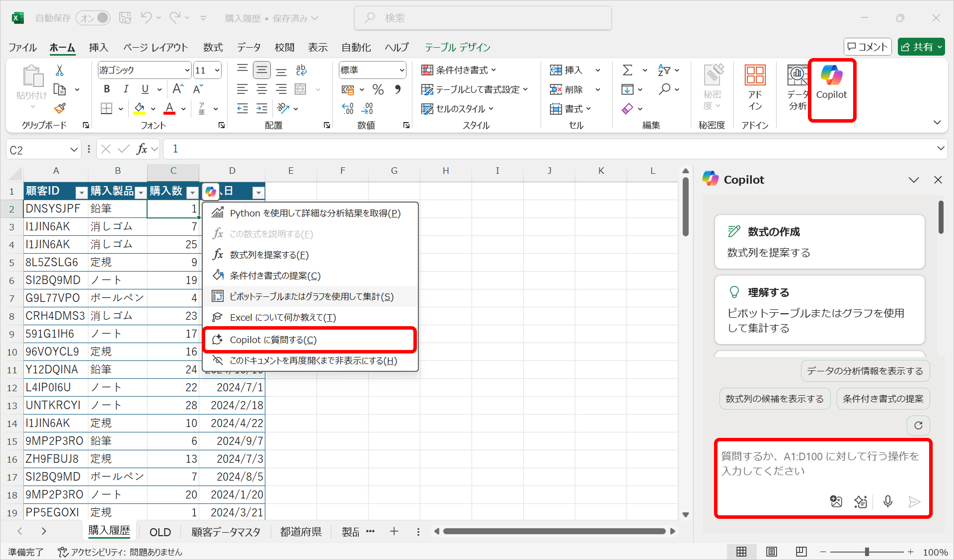Toggle middle vertical alignment
The height and width of the screenshot is (560, 954).
click(261, 70)
